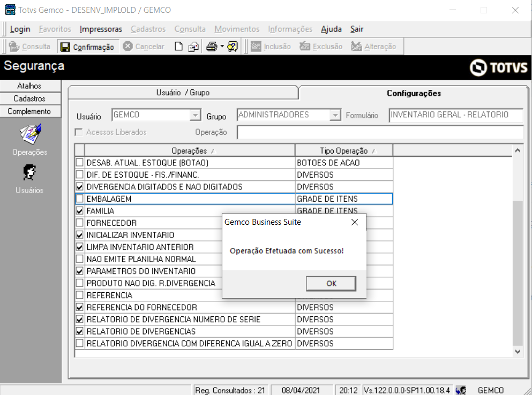This screenshot has width=532, height=395.
Task: Select the Configurações tab
Action: click(414, 93)
